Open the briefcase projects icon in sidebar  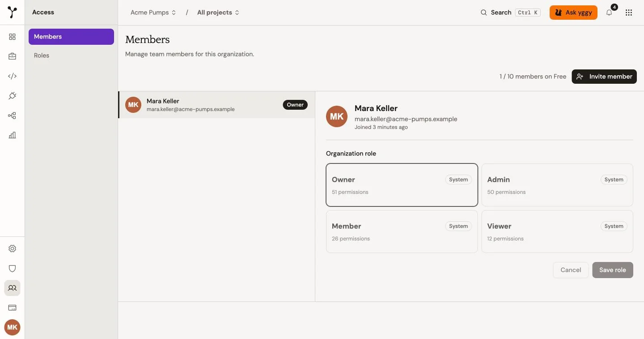coord(12,56)
